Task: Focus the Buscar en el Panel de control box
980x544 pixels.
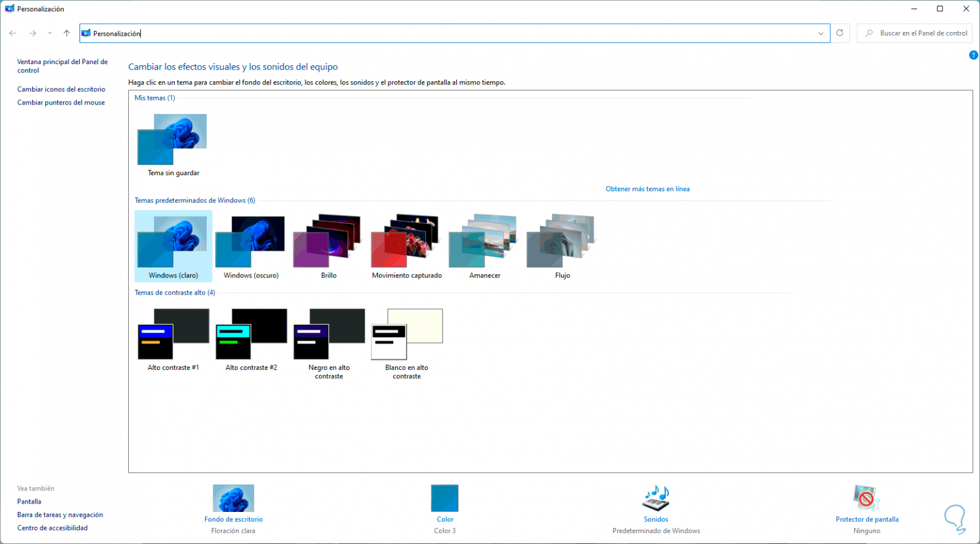Action: click(915, 33)
